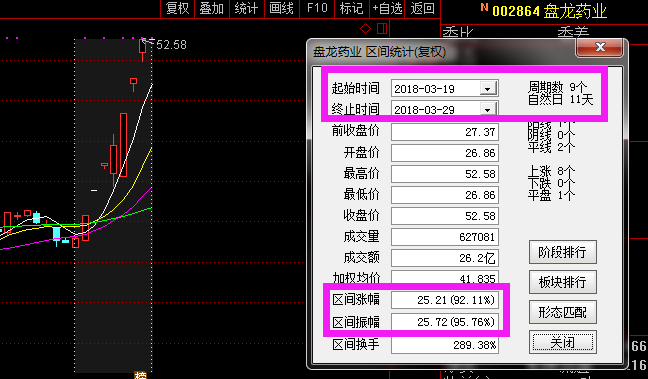Click the 形态匹配 button
Image resolution: width=648 pixels, height=379 pixels.
(x=562, y=312)
